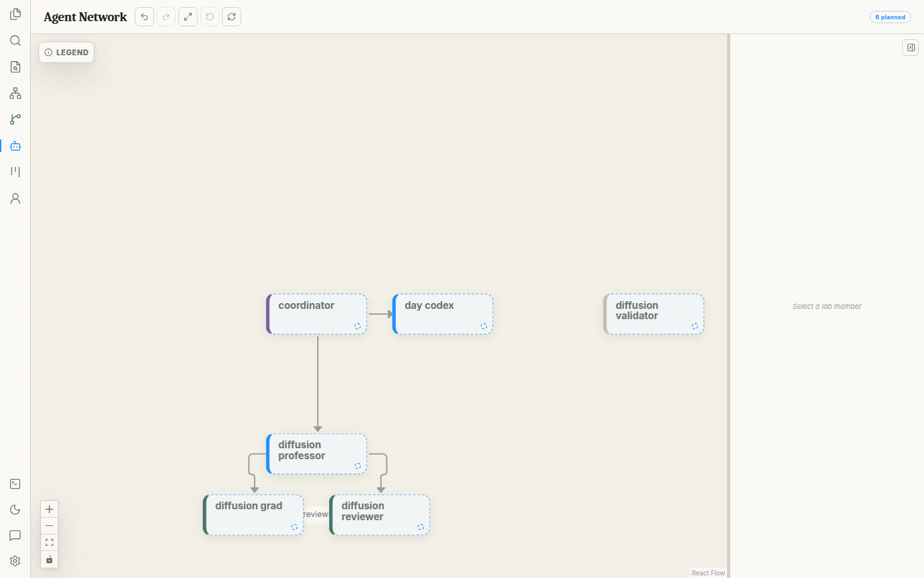Click the diffusion validator node's status icon
The width and height of the screenshot is (924, 578).
695,326
